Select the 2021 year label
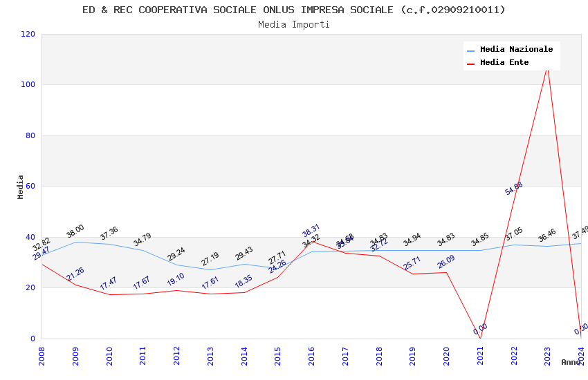The width and height of the screenshot is (588, 380). pos(480,356)
